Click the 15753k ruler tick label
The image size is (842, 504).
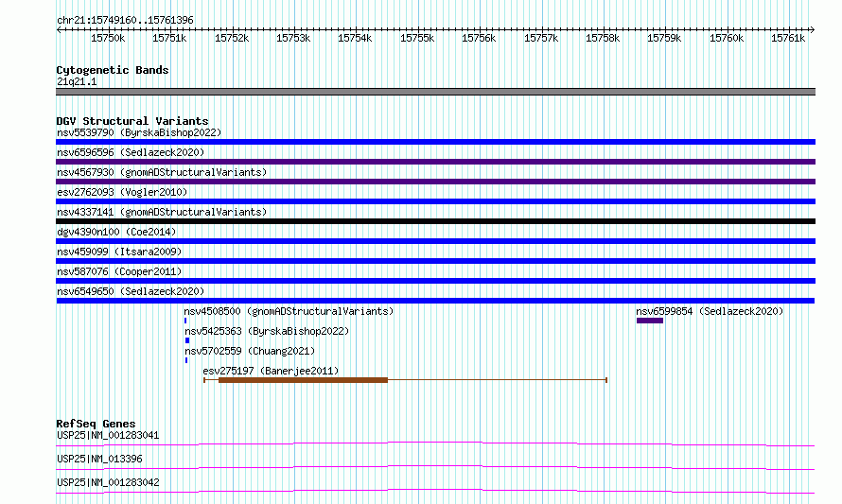coord(293,38)
